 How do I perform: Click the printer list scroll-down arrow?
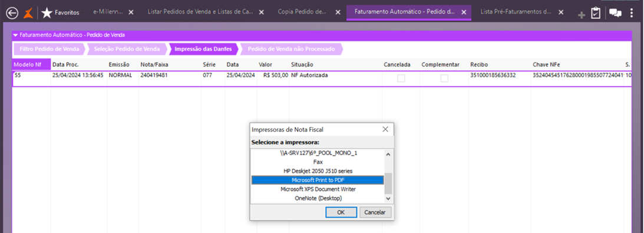[388, 198]
